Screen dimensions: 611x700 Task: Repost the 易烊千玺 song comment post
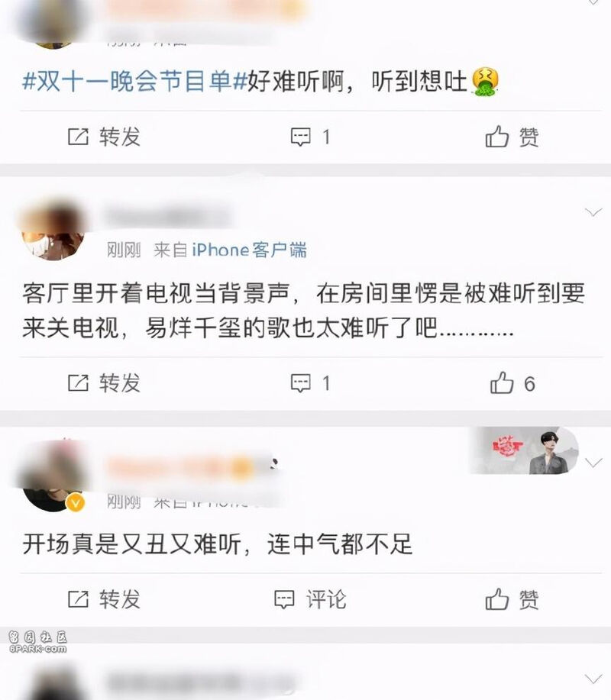point(104,383)
